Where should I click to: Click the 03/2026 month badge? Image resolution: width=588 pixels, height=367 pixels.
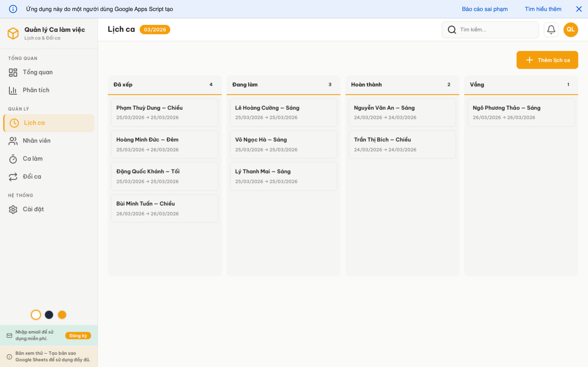click(155, 29)
